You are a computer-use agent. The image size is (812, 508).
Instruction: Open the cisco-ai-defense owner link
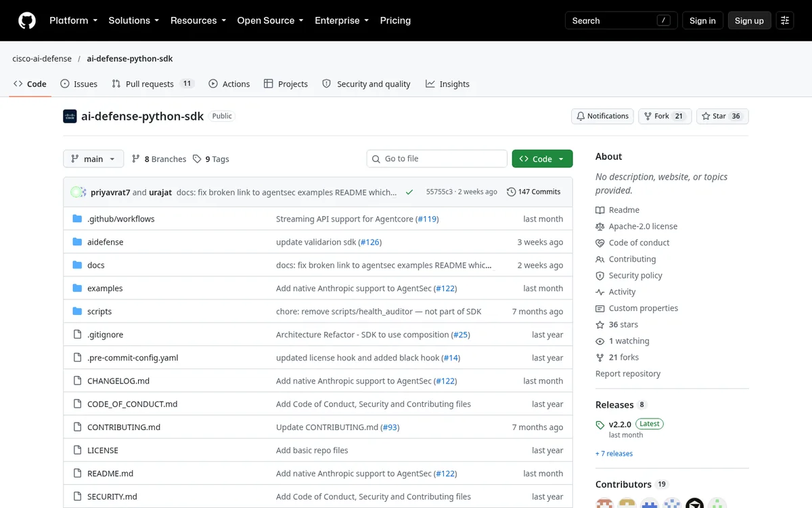(x=42, y=58)
